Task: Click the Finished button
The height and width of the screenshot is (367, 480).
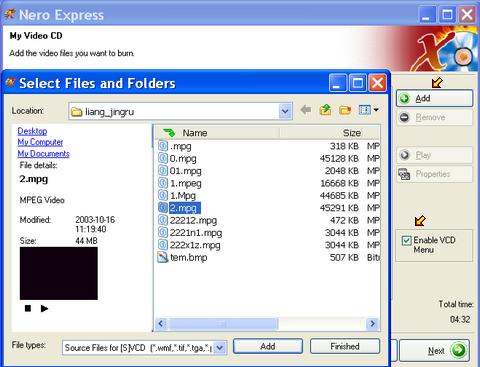Action: pyautogui.click(x=345, y=346)
